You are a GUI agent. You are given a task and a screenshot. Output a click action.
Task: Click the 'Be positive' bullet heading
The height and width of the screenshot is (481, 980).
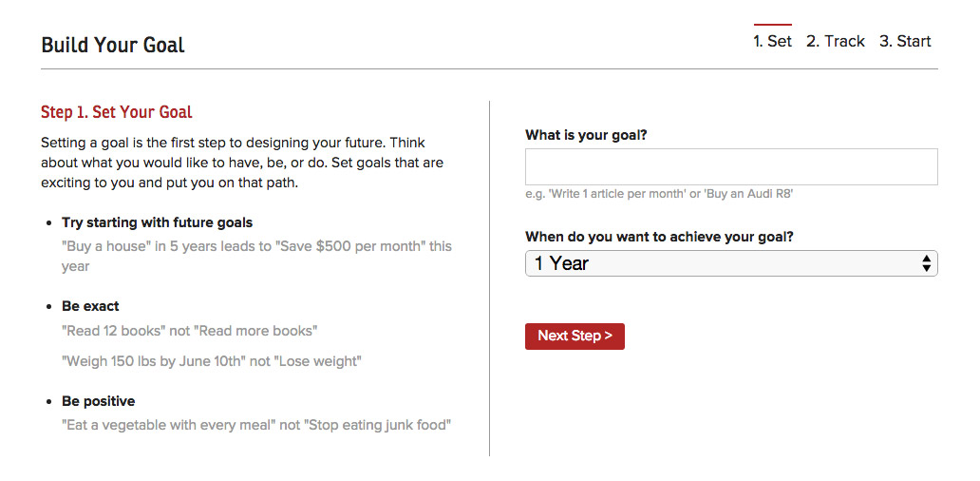(98, 401)
